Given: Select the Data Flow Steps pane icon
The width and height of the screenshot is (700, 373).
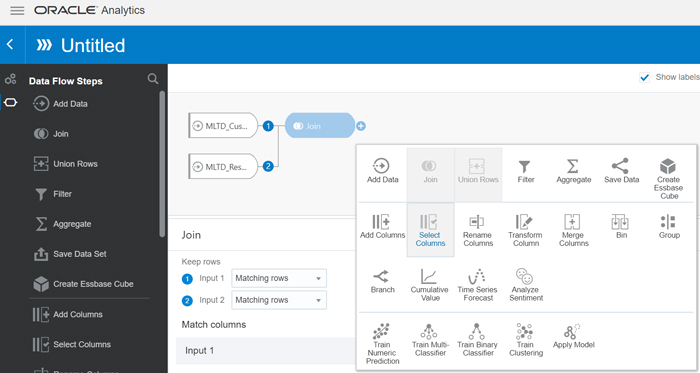Looking at the screenshot, I should click(11, 103).
